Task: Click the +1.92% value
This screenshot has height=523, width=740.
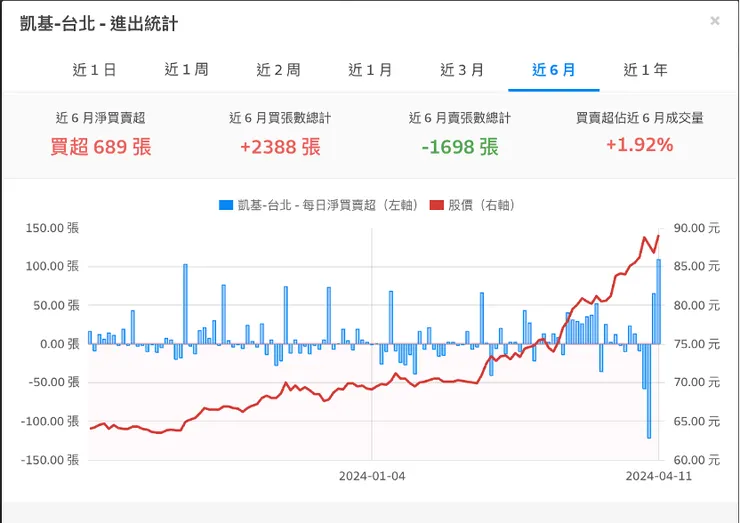Action: [639, 144]
